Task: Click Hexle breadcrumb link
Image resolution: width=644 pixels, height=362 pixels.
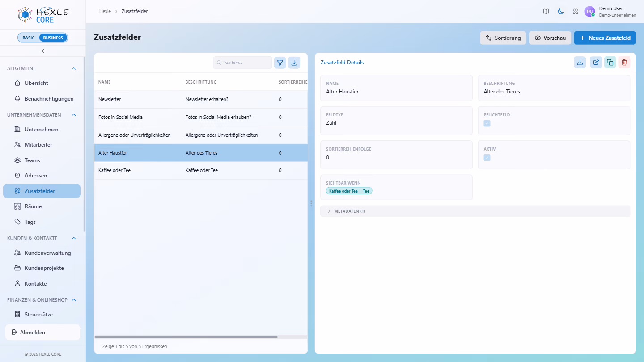Action: (x=105, y=11)
